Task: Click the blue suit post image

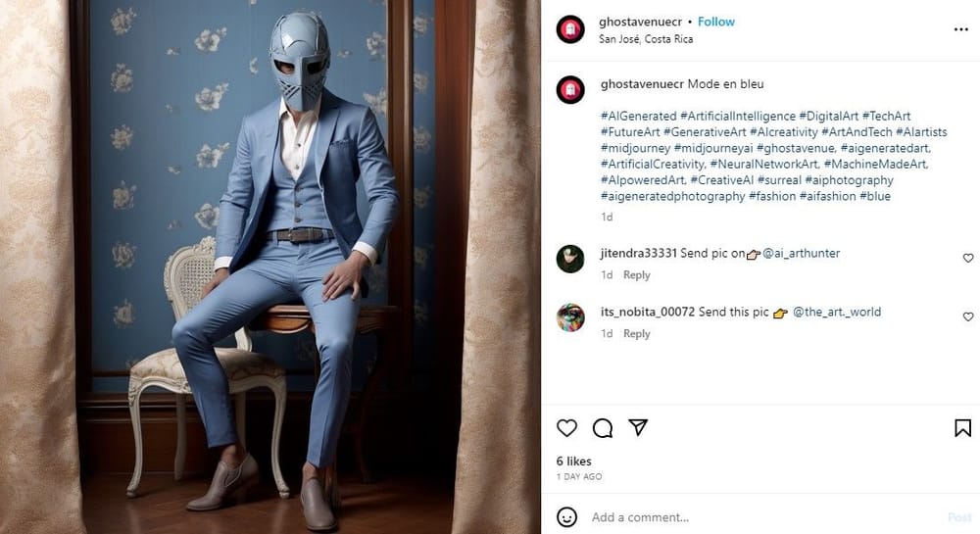Action: pos(270,267)
